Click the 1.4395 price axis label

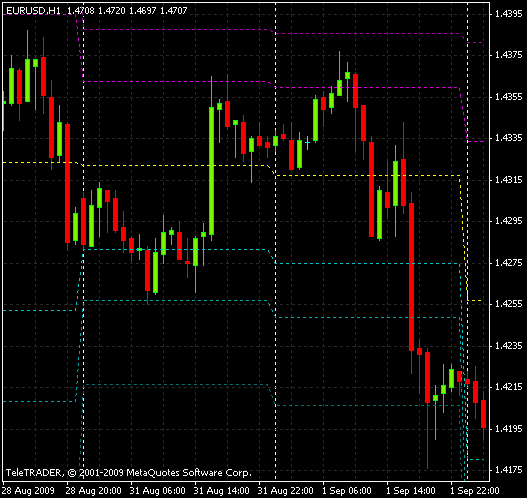(x=509, y=14)
